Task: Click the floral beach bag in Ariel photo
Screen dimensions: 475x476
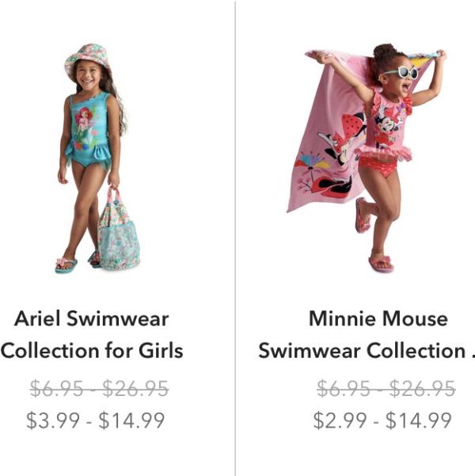Action: pyautogui.click(x=119, y=230)
